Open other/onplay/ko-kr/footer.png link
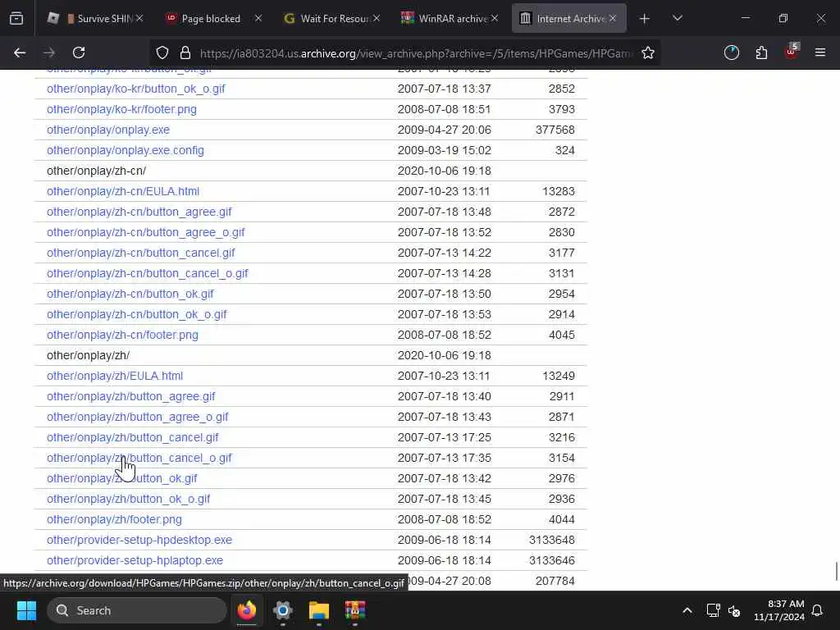This screenshot has width=840, height=630. click(121, 109)
